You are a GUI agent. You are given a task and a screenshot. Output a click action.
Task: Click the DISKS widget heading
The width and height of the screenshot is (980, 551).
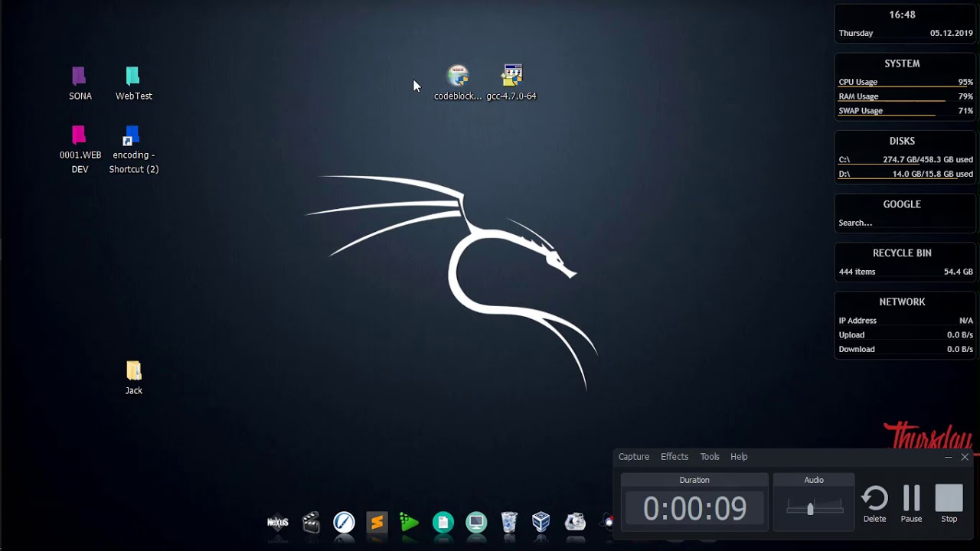[902, 141]
